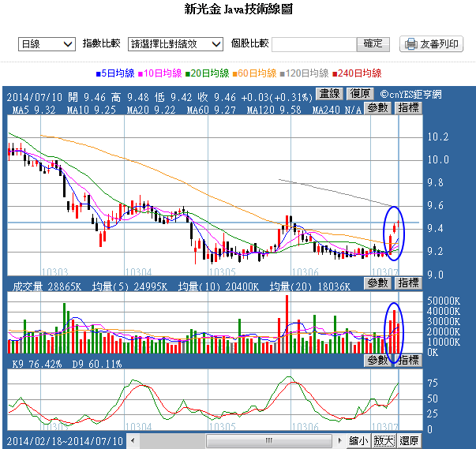Click the 個股比較 stock input field
This screenshot has width=476, height=449.
314,45
